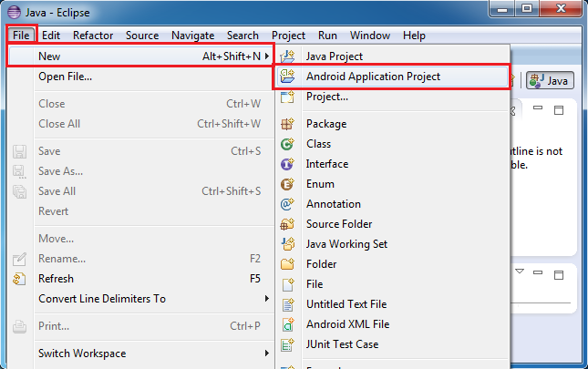Image resolution: width=588 pixels, height=369 pixels.
Task: Click the Enum icon in the submenu
Action: coord(288,184)
